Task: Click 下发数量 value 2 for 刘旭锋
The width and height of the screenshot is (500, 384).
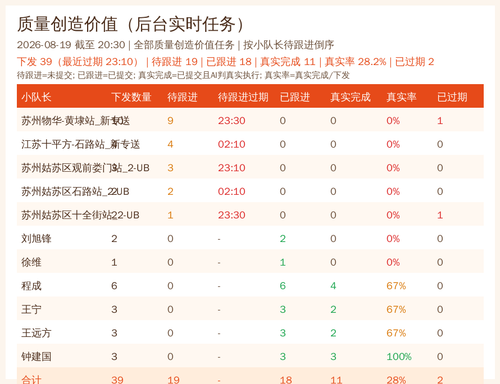Action: click(x=114, y=239)
